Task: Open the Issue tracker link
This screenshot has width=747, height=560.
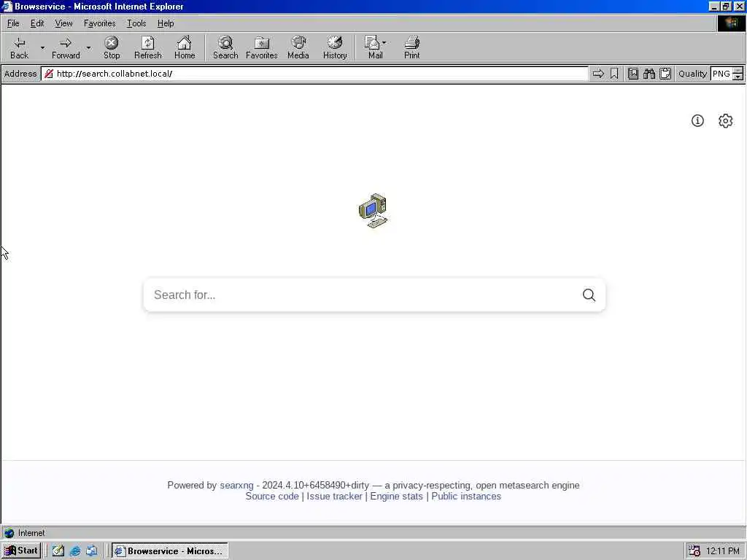Action: (334, 496)
